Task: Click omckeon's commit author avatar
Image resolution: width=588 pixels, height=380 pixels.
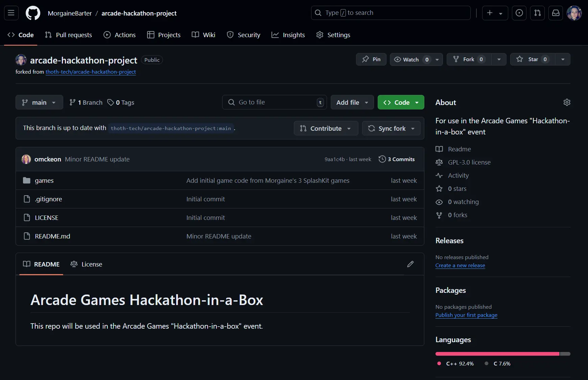Action: 26,159
